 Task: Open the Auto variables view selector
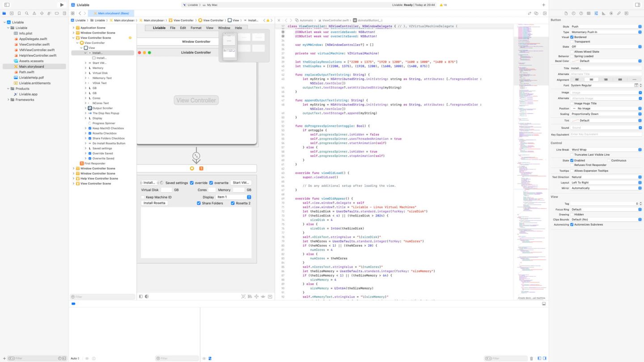(x=75, y=358)
